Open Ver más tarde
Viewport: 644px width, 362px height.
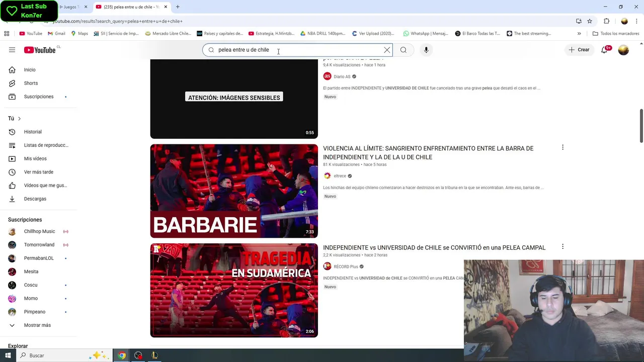click(38, 172)
